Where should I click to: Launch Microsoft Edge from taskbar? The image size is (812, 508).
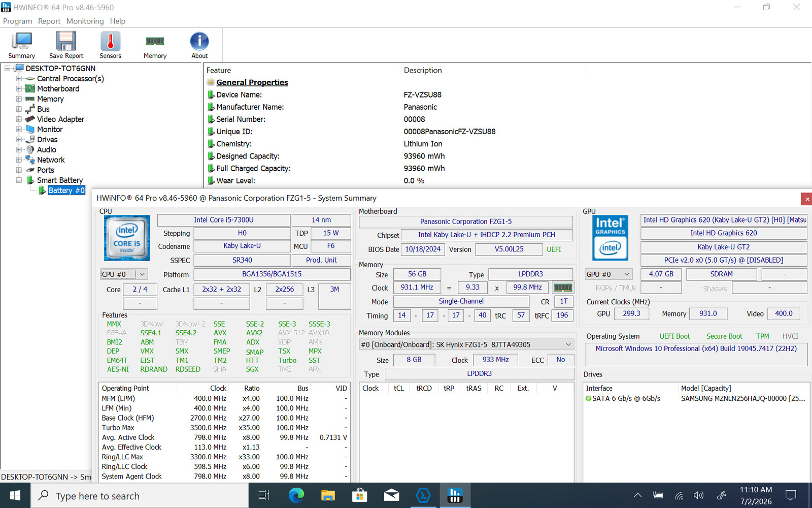point(296,495)
